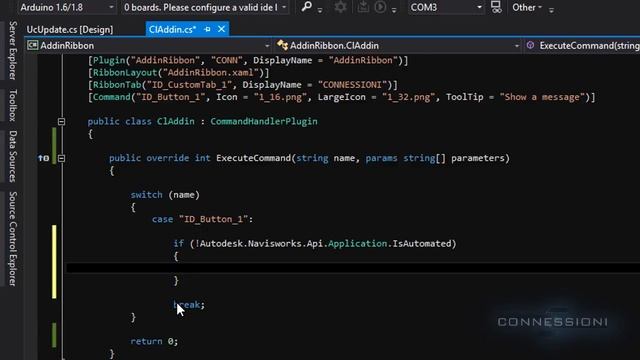The image size is (640, 360).
Task: Click the "ID_Button_1" case string
Action: pos(213,219)
